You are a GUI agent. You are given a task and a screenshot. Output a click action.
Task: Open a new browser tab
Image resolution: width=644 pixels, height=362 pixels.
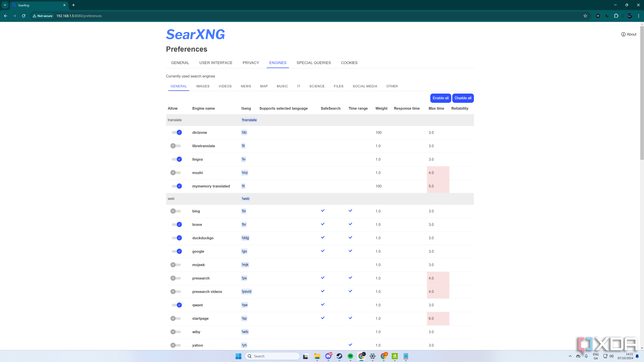[73, 5]
